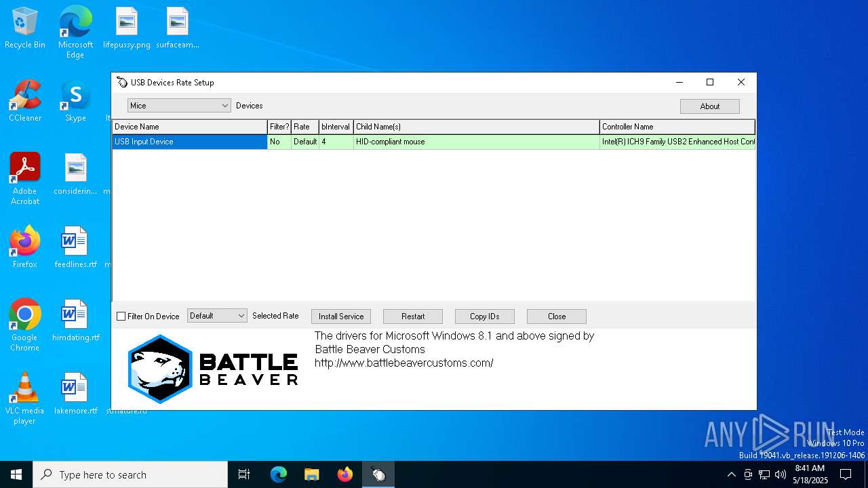The width and height of the screenshot is (868, 488).
Task: Click the Close button next to Copy IDs
Action: click(x=557, y=317)
